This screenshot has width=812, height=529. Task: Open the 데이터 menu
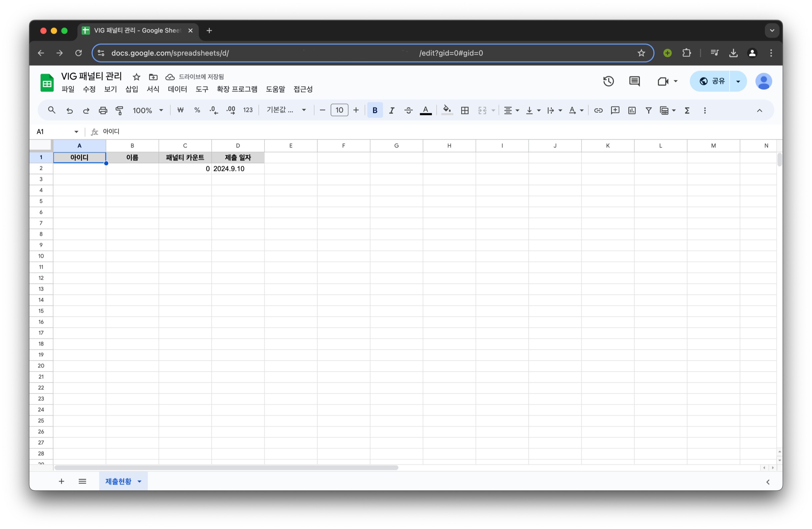click(x=177, y=89)
